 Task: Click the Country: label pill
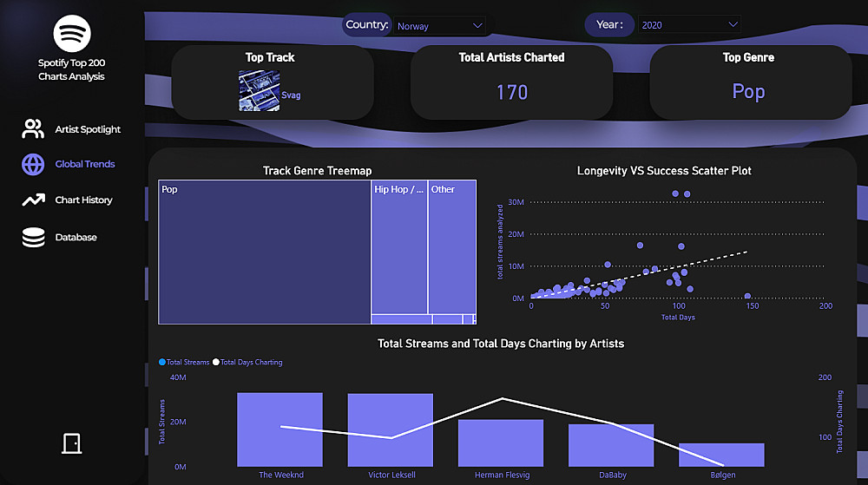(x=366, y=25)
